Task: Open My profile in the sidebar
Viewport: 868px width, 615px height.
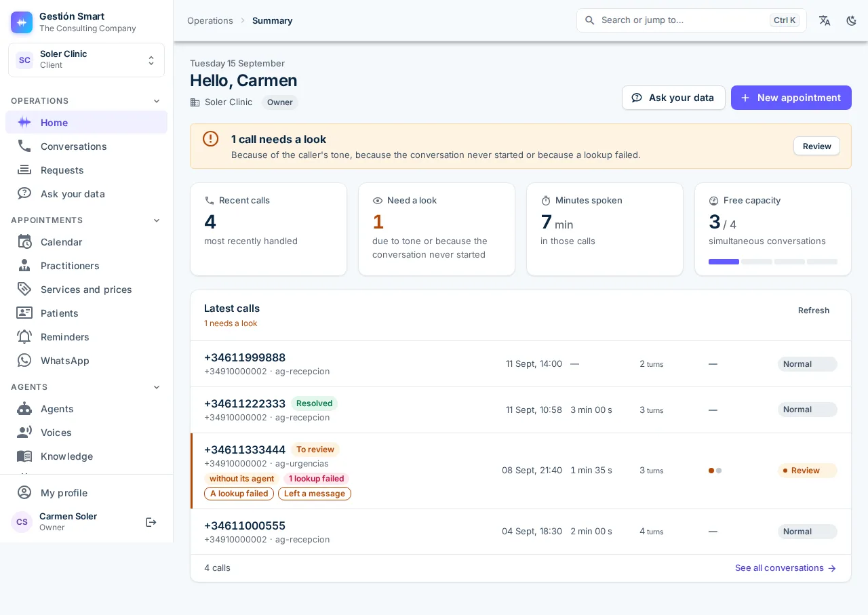Action: coord(86,492)
